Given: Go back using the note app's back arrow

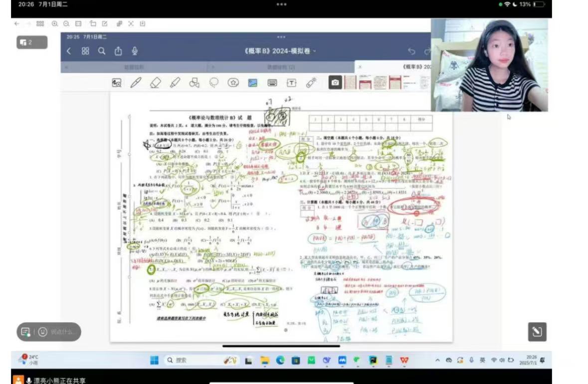Looking at the screenshot, I should pos(69,51).
